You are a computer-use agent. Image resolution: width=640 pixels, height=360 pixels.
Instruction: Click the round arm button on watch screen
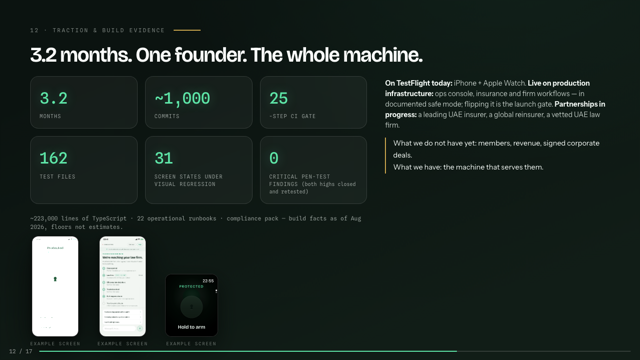click(x=191, y=307)
